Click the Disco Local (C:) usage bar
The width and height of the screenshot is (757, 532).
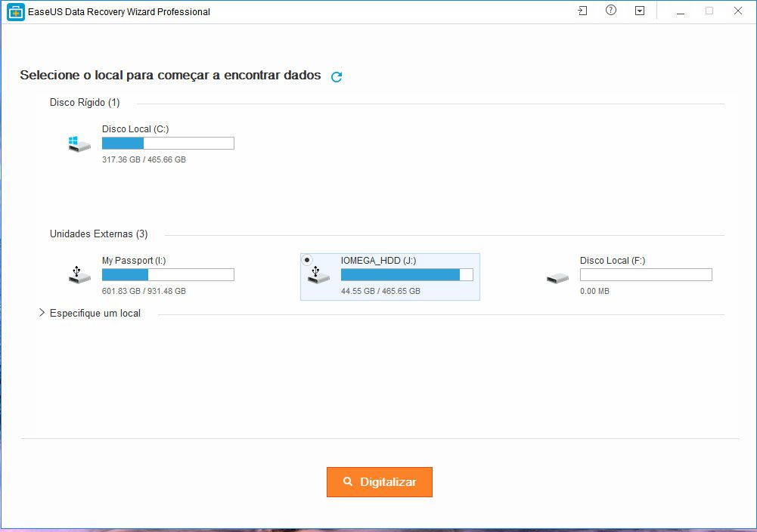pos(168,144)
